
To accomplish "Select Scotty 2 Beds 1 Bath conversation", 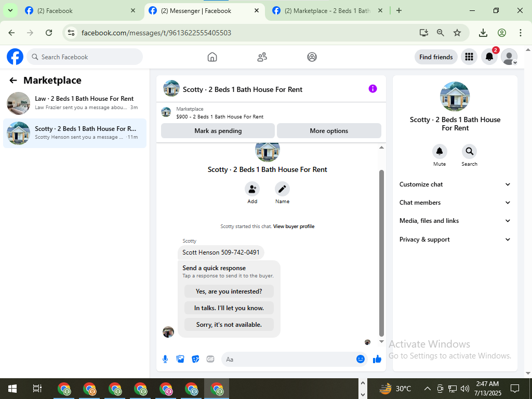I will (x=75, y=133).
